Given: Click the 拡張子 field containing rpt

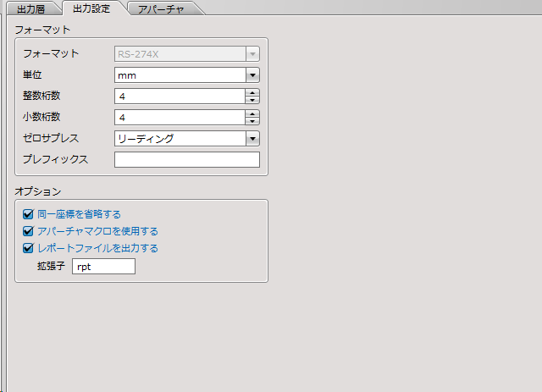Looking at the screenshot, I should [x=103, y=267].
